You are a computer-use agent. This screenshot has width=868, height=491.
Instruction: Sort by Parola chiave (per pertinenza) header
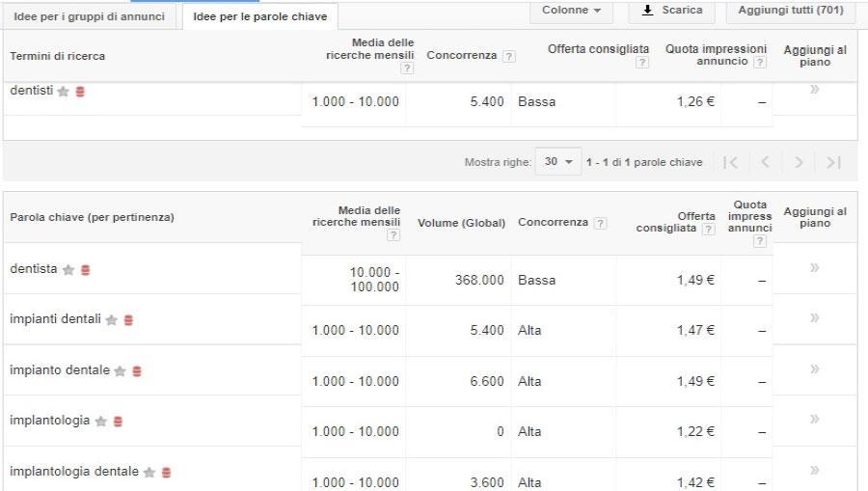click(92, 217)
